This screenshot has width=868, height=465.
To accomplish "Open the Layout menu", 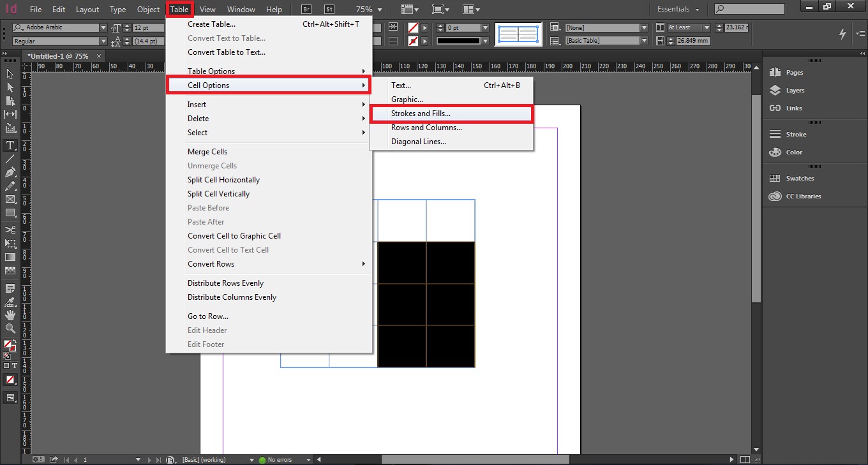I will coord(87,10).
